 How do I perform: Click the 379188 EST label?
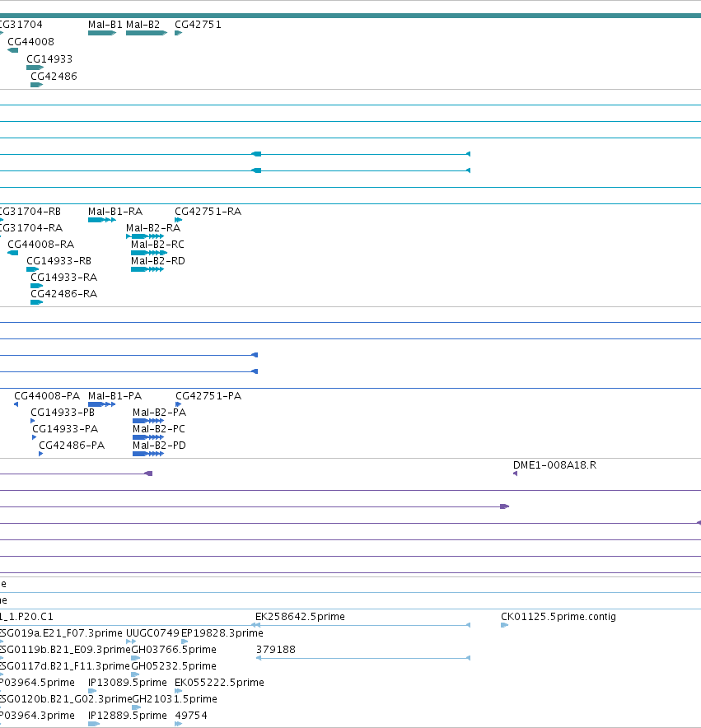(x=276, y=650)
